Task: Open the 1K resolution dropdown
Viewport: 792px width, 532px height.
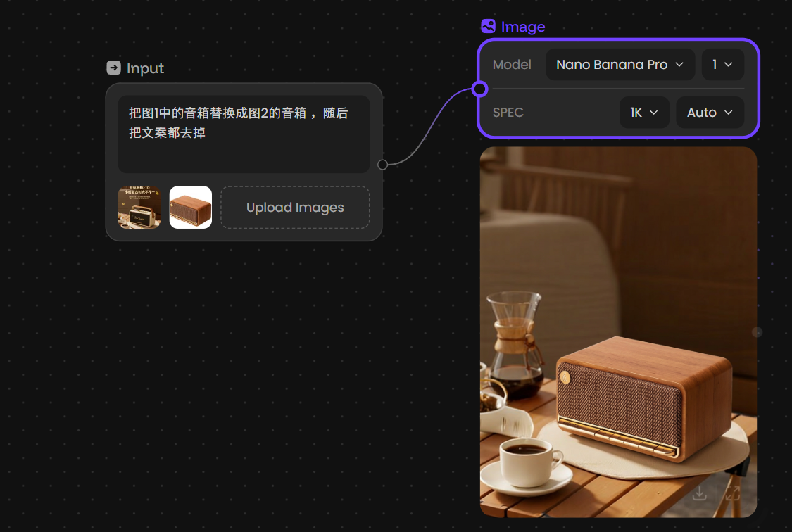Action: 643,112
